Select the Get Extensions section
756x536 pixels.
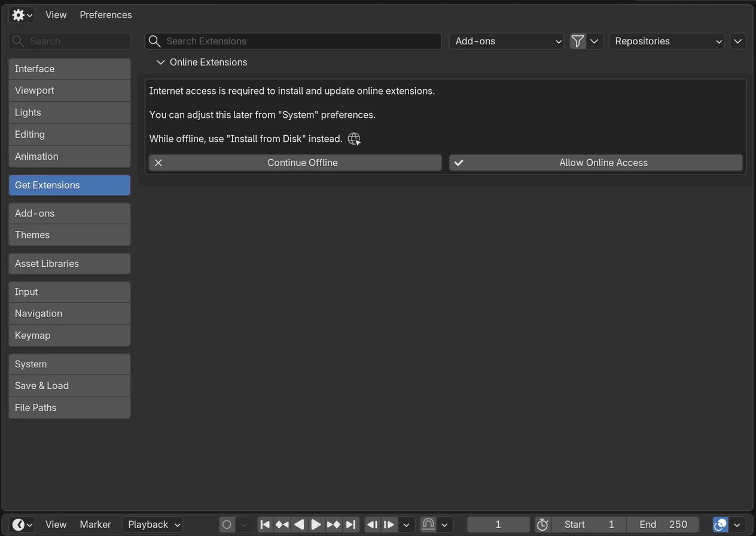point(69,185)
